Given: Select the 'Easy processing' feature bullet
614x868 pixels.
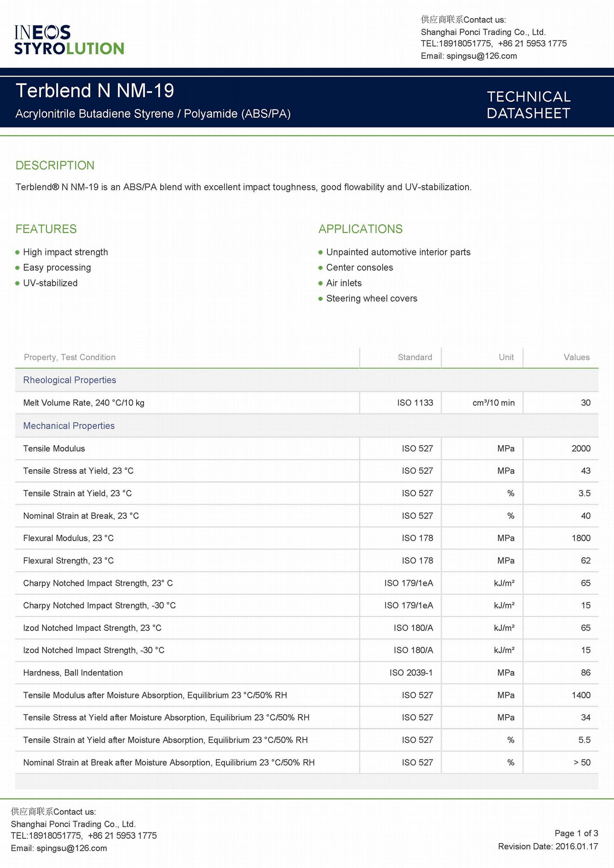Looking at the screenshot, I should [x=57, y=267].
